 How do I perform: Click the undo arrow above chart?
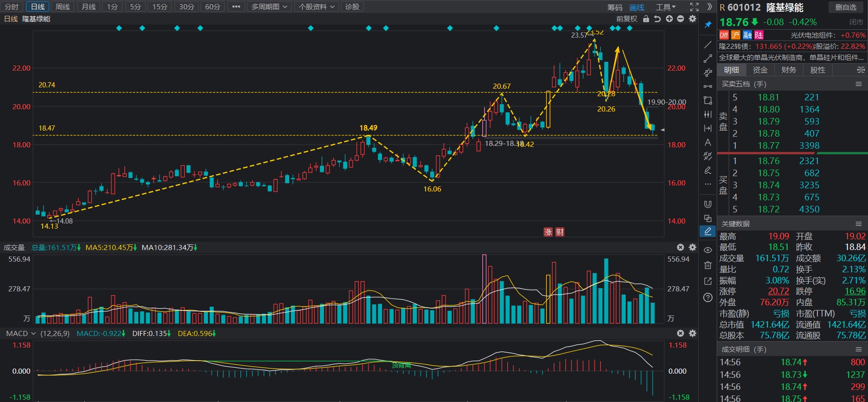(x=657, y=19)
